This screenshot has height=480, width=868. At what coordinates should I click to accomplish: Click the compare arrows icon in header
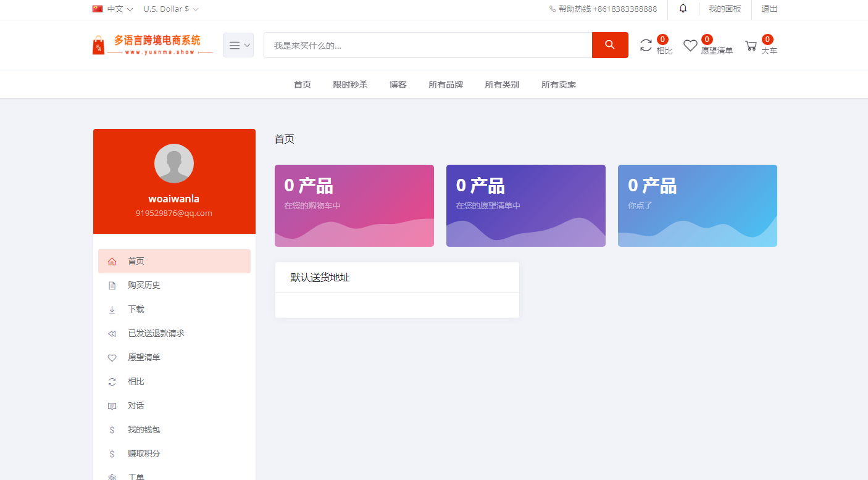[646, 45]
